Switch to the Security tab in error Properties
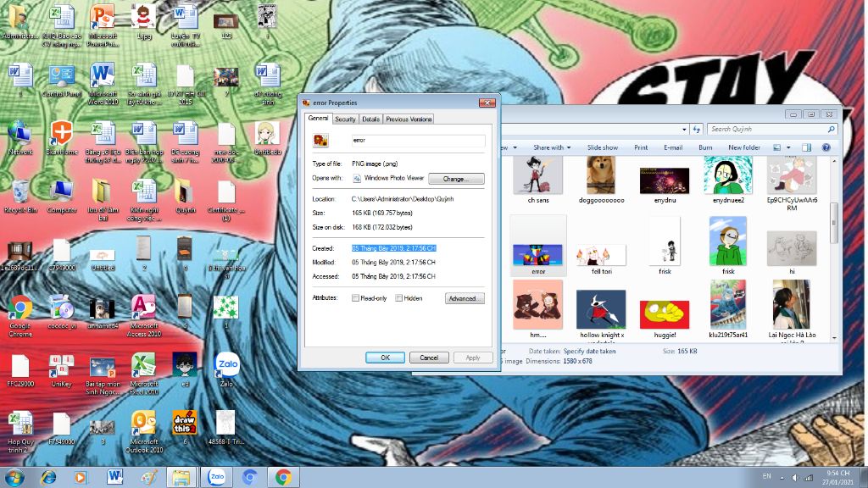This screenshot has width=868, height=488. tap(345, 119)
